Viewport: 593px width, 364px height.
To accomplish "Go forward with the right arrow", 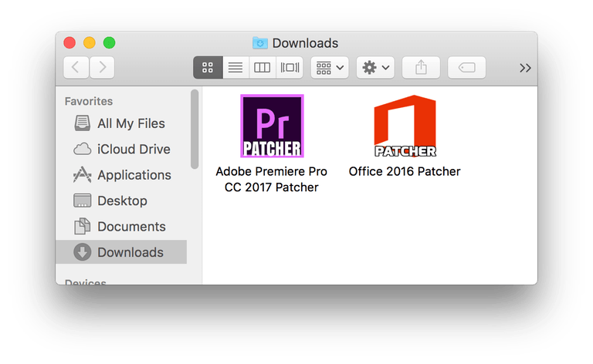I will [x=102, y=67].
